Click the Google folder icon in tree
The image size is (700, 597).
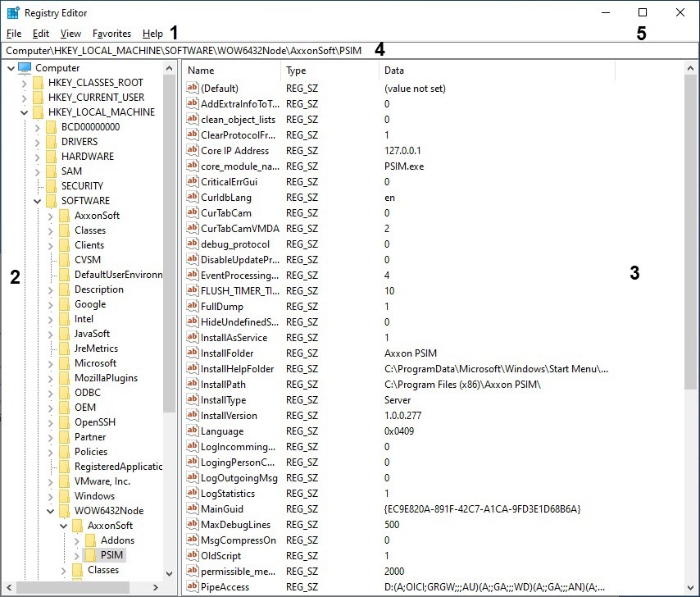[x=64, y=304]
